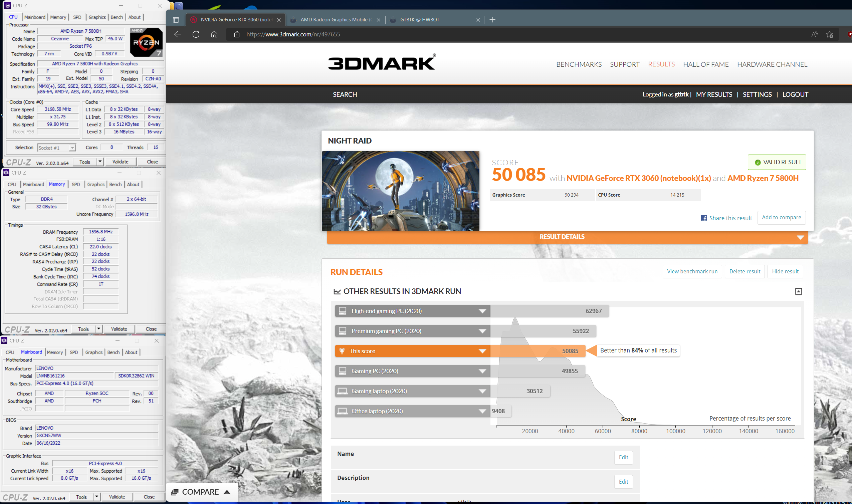
Task: Click Close button in bottom CPU-Z window
Action: [149, 497]
